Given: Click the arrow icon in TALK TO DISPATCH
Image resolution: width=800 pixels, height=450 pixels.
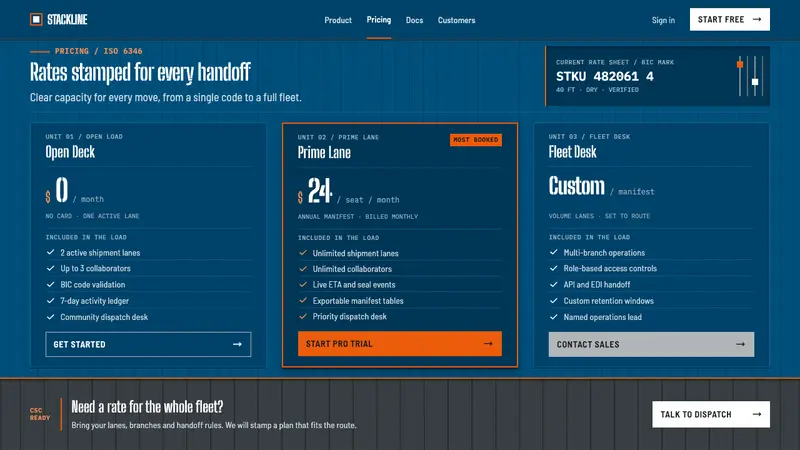Looking at the screenshot, I should pyautogui.click(x=757, y=414).
